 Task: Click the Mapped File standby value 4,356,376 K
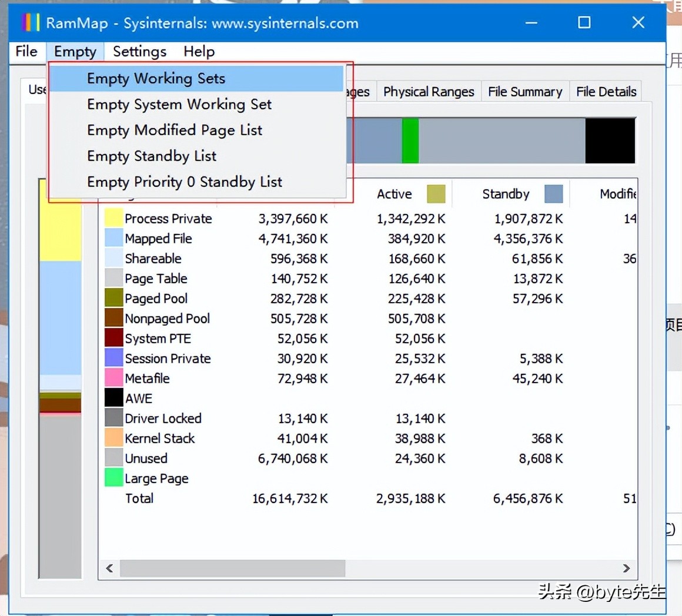528,238
